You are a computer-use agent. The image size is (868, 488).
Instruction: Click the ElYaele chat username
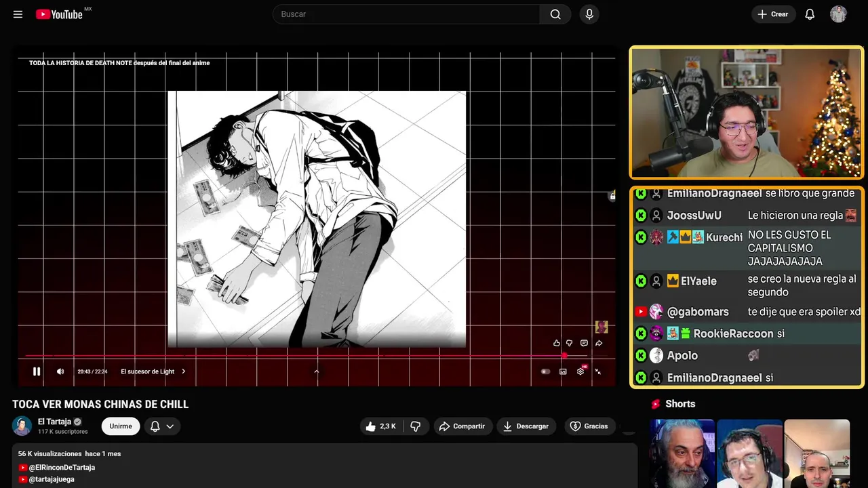pyautogui.click(x=698, y=281)
